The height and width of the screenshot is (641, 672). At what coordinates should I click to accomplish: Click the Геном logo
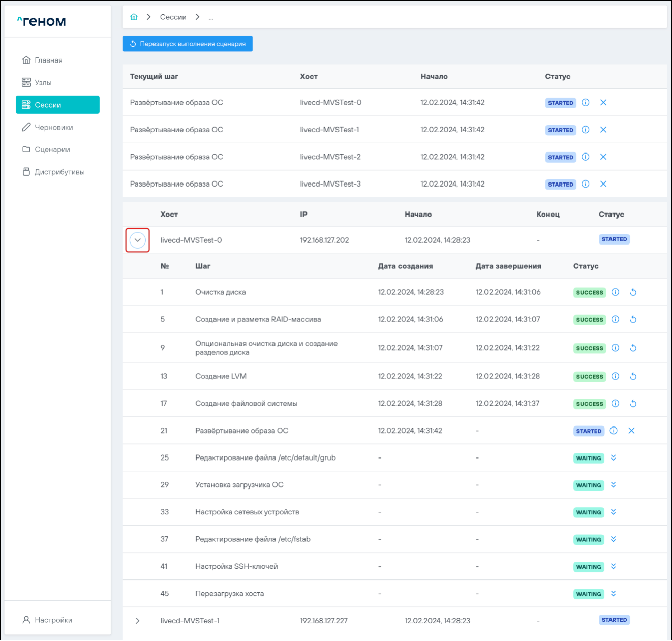[42, 21]
